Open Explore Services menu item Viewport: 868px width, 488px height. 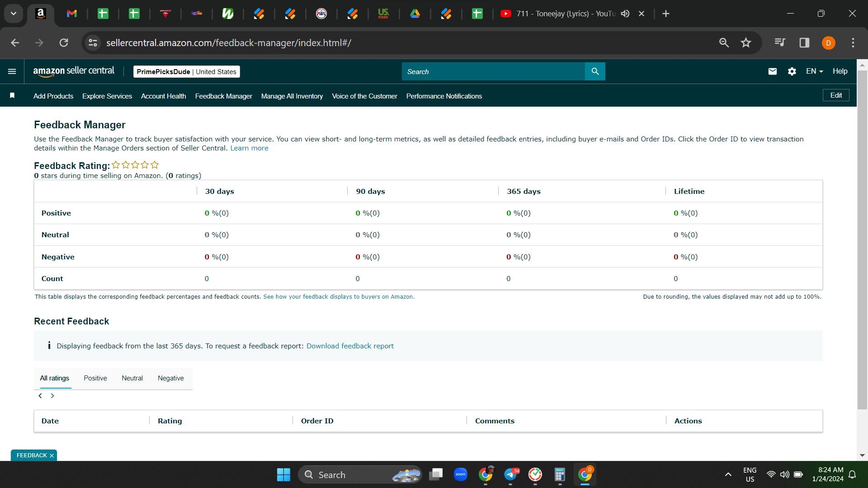(107, 96)
